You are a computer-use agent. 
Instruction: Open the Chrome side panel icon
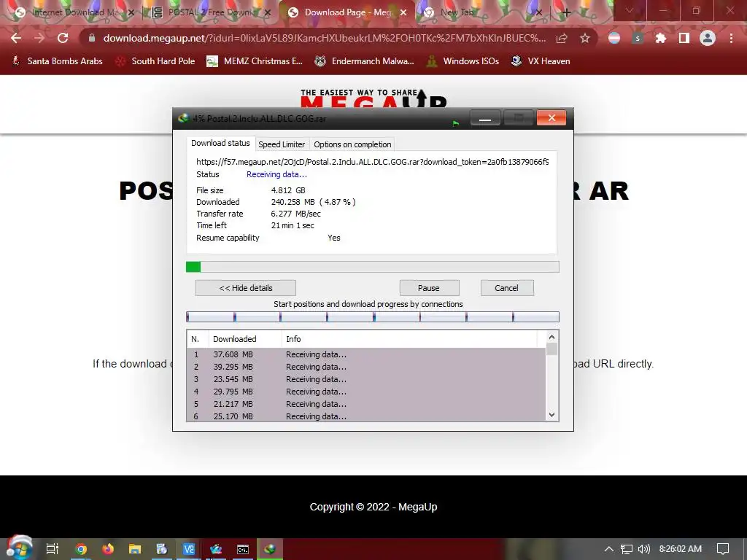(x=684, y=38)
